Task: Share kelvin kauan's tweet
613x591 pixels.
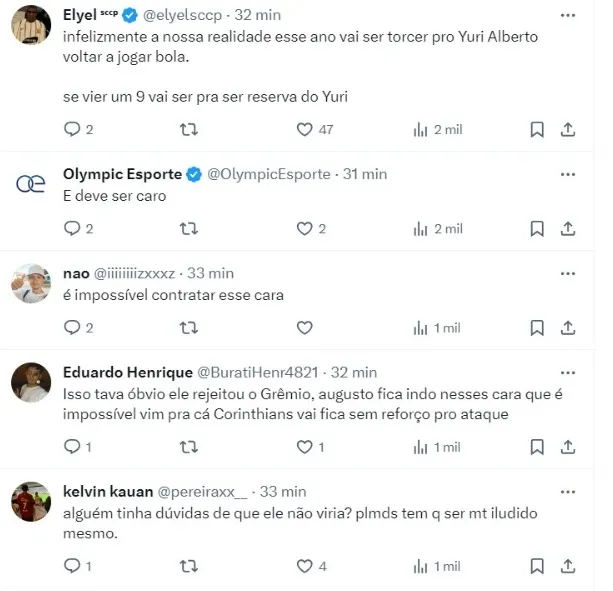Action: click(x=567, y=566)
